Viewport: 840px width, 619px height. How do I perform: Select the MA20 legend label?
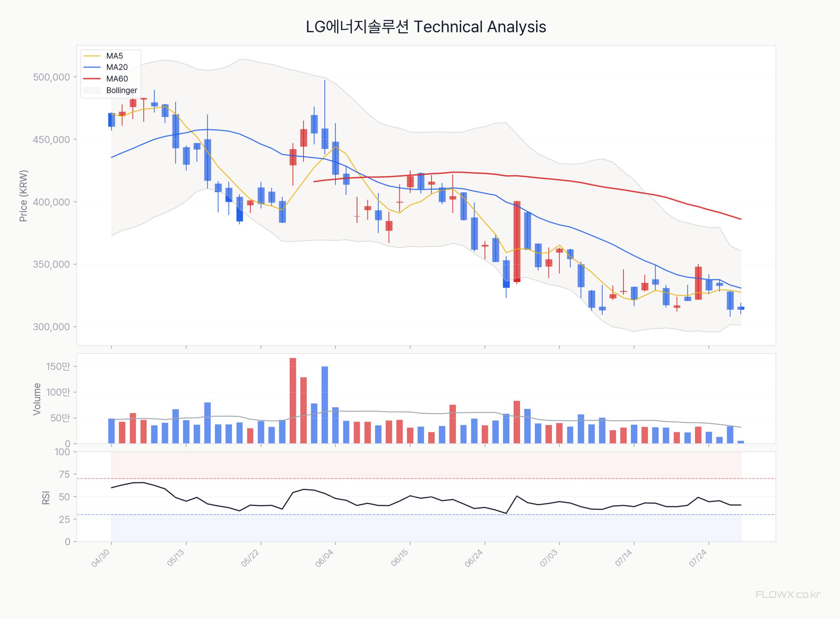point(117,67)
